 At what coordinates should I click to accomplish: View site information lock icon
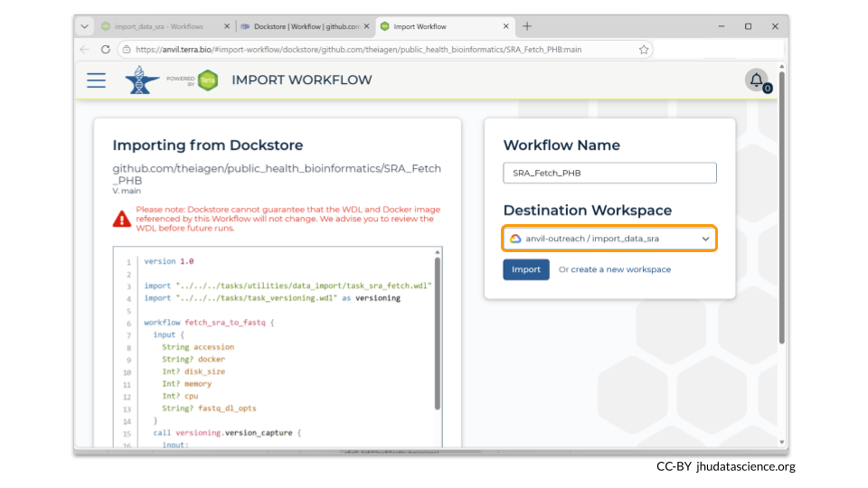coord(127,49)
